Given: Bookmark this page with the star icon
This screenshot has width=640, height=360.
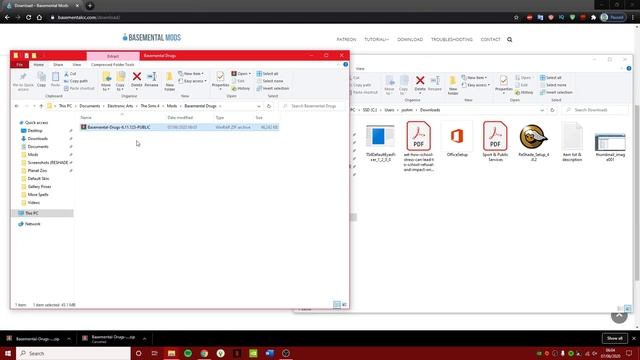Looking at the screenshot, I should pos(516,18).
